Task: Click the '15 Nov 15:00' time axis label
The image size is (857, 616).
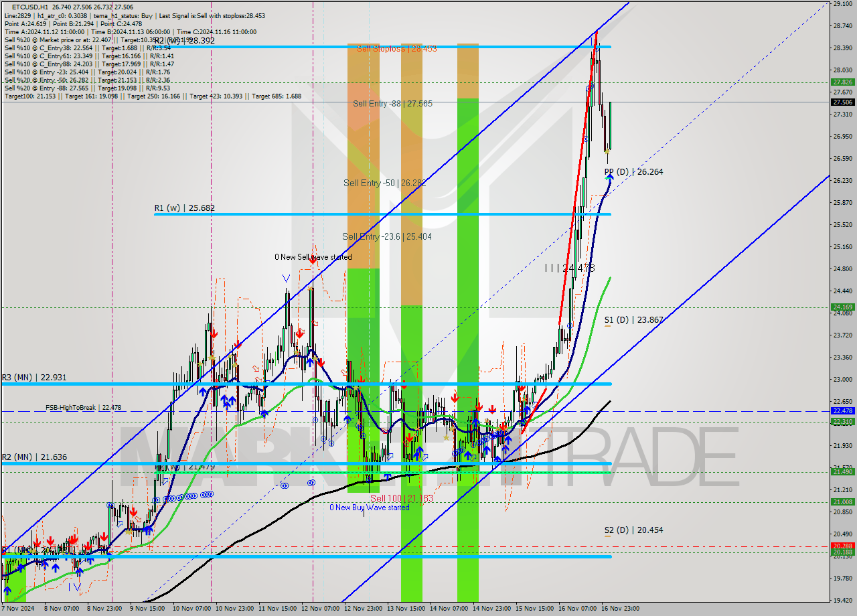Action: point(534,609)
